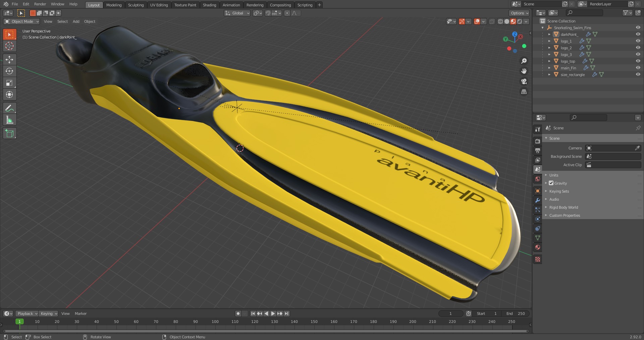The height and width of the screenshot is (340, 644).
Task: Select the Add Cube tool
Action: [9, 133]
